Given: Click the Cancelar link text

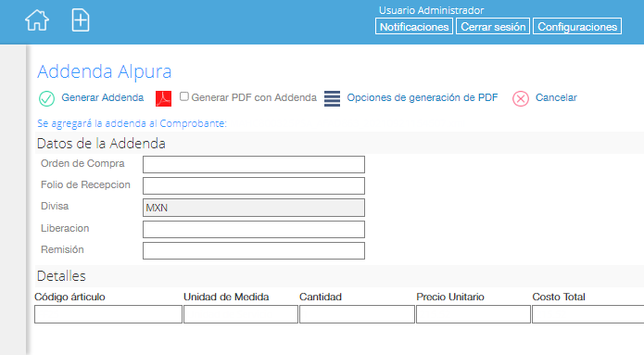Looking at the screenshot, I should pos(556,97).
